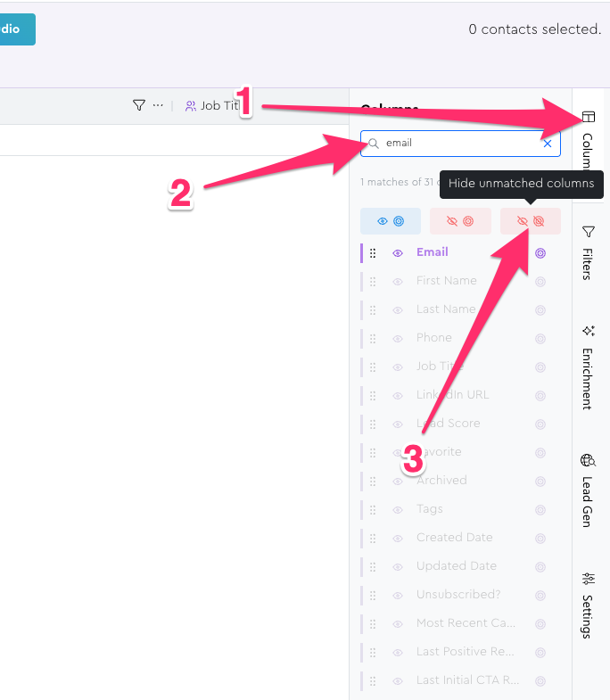Clear the email search with the X
610x700 pixels.
pos(548,143)
